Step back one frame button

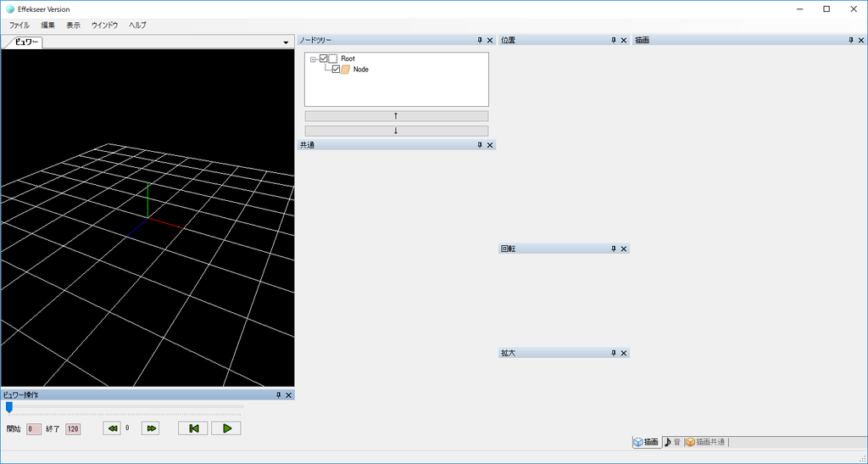(x=113, y=428)
